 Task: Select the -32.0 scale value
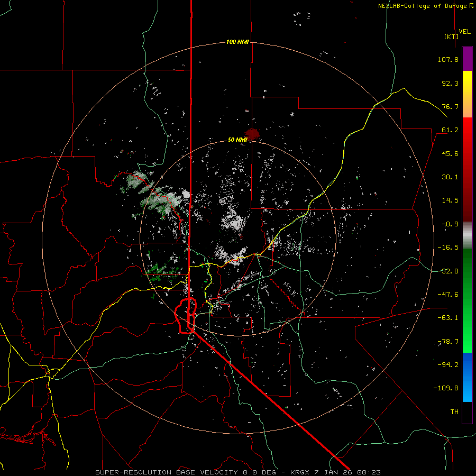448,271
